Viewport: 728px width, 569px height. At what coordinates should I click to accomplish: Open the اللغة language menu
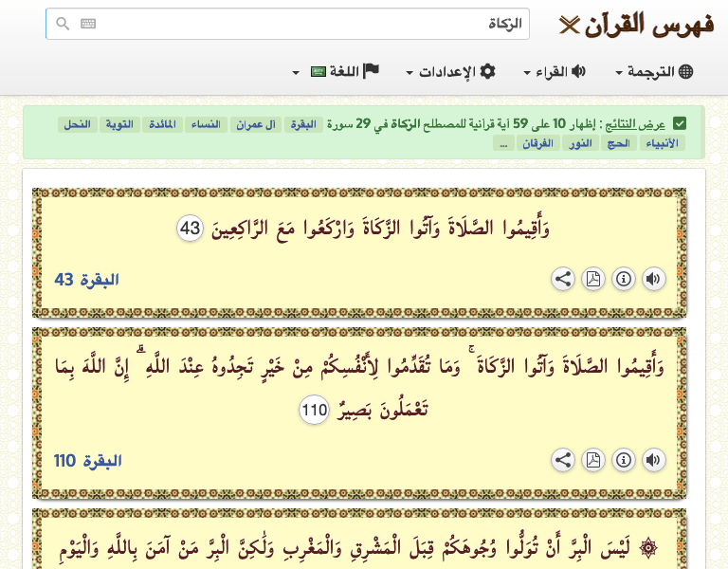pyautogui.click(x=337, y=72)
